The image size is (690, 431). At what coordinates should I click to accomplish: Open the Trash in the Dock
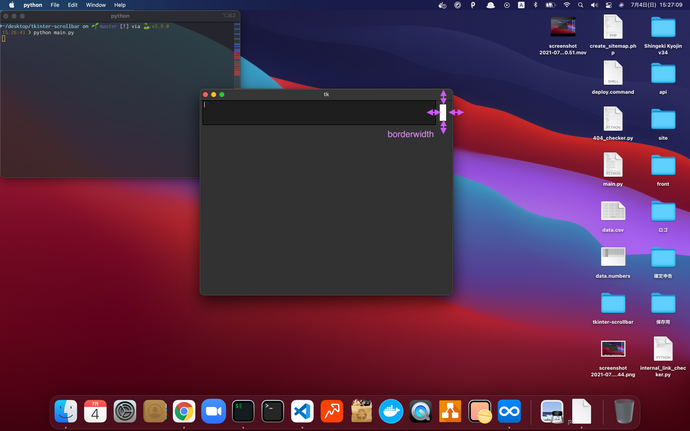[x=624, y=411]
